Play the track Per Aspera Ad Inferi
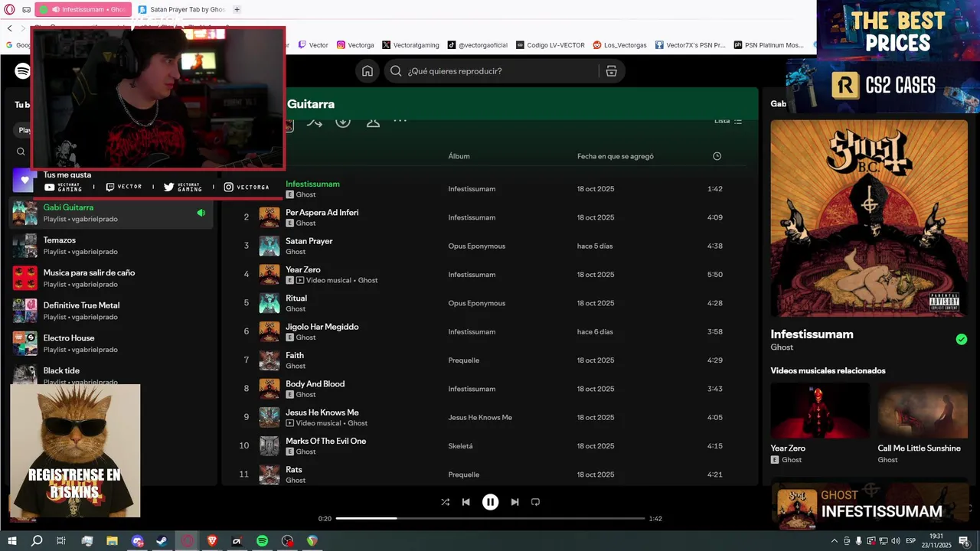 (322, 212)
